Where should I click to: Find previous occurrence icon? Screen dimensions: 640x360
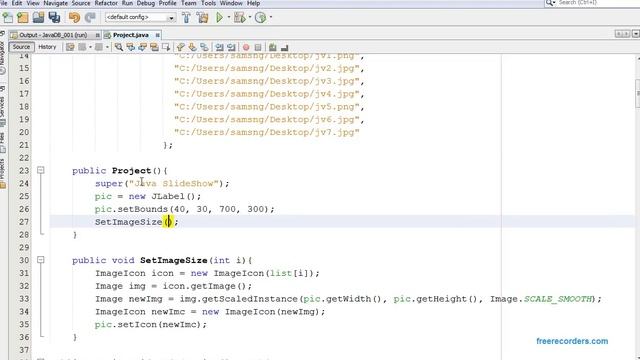[131, 47]
